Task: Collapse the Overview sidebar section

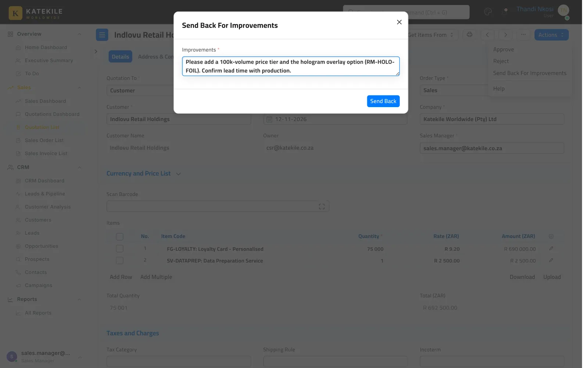Action: coord(79,34)
